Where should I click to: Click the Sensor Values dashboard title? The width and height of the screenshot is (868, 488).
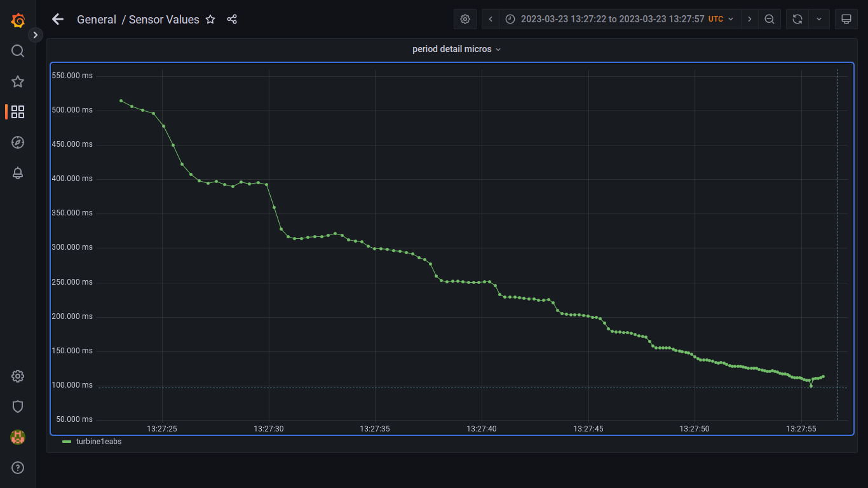pyautogui.click(x=164, y=20)
